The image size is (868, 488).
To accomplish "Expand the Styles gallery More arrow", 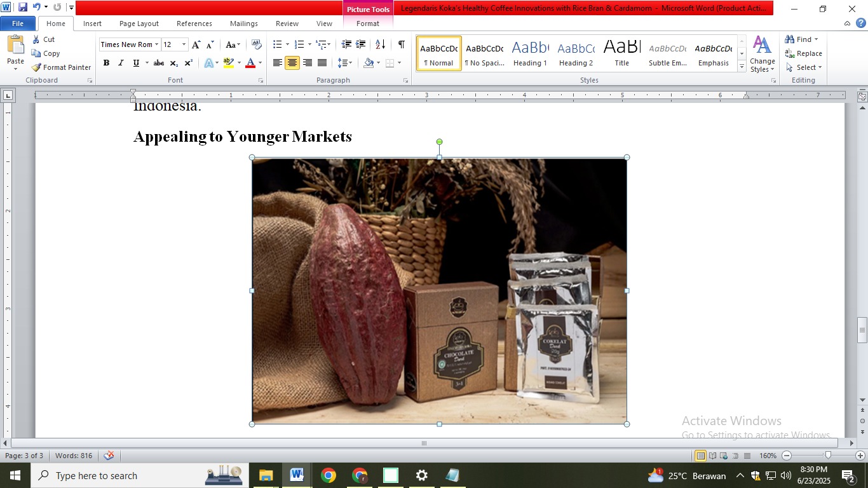I will (x=742, y=67).
